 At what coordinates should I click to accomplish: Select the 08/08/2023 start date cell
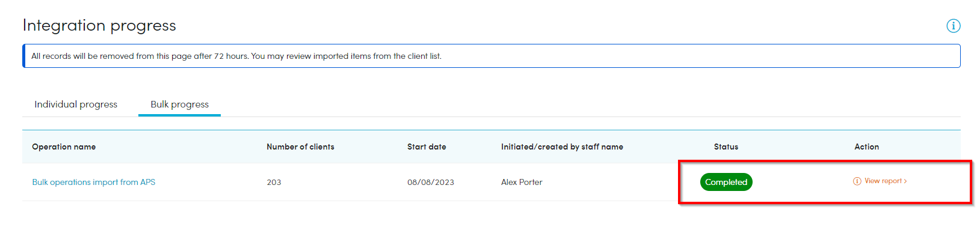(x=431, y=182)
